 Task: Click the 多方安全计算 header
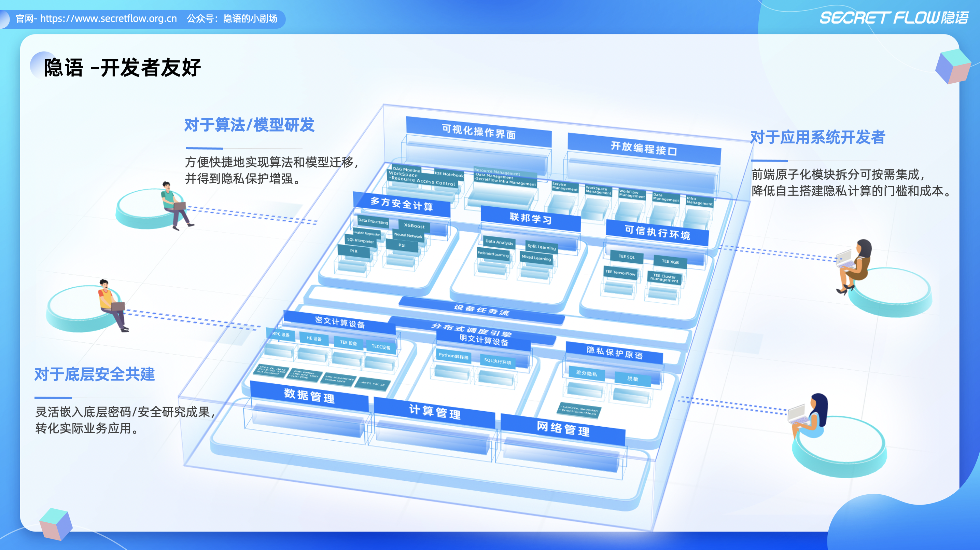[401, 204]
